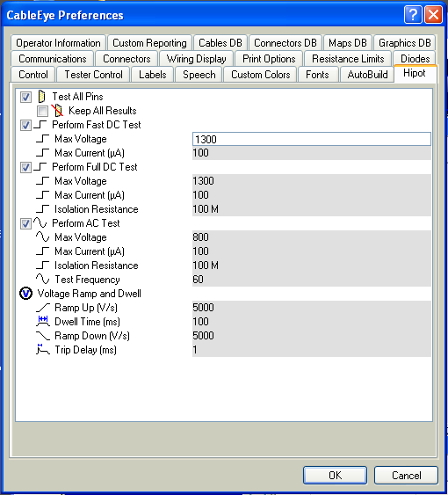Click the AC Max Current value 100
448x495 pixels.
312,251
